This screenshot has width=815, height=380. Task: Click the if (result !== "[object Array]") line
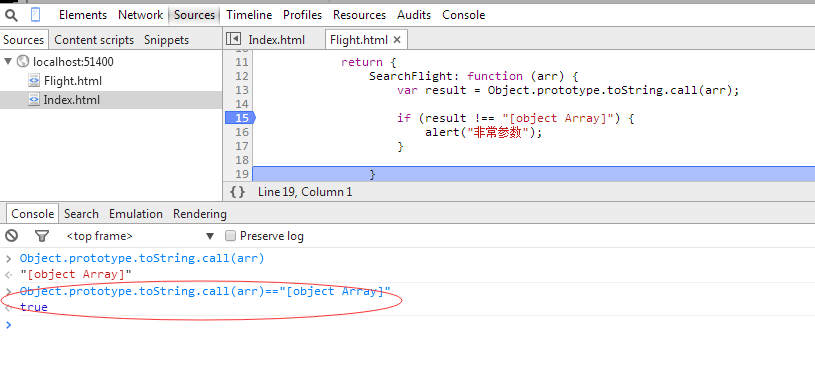[516, 118]
